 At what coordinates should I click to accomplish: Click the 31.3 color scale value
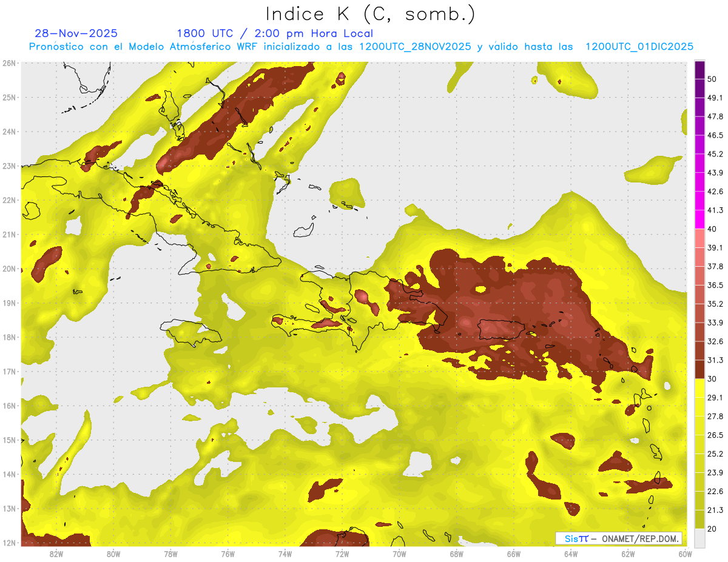tap(715, 360)
